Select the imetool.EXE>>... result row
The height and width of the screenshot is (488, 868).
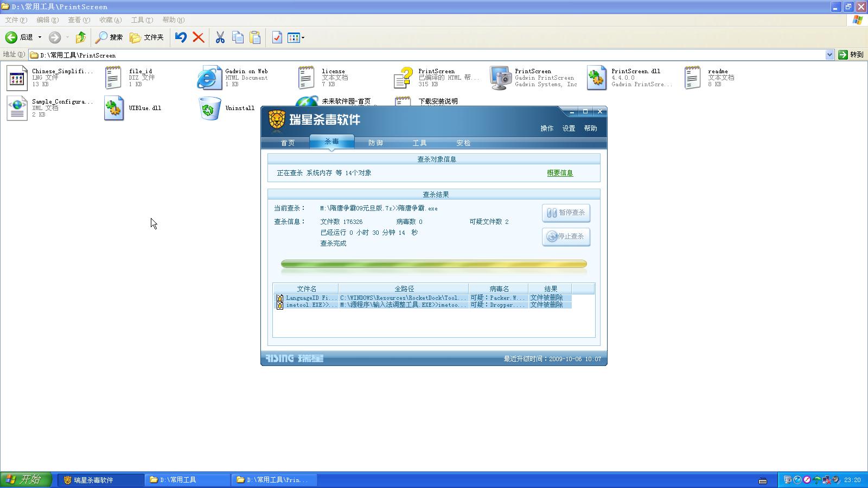[x=423, y=305]
